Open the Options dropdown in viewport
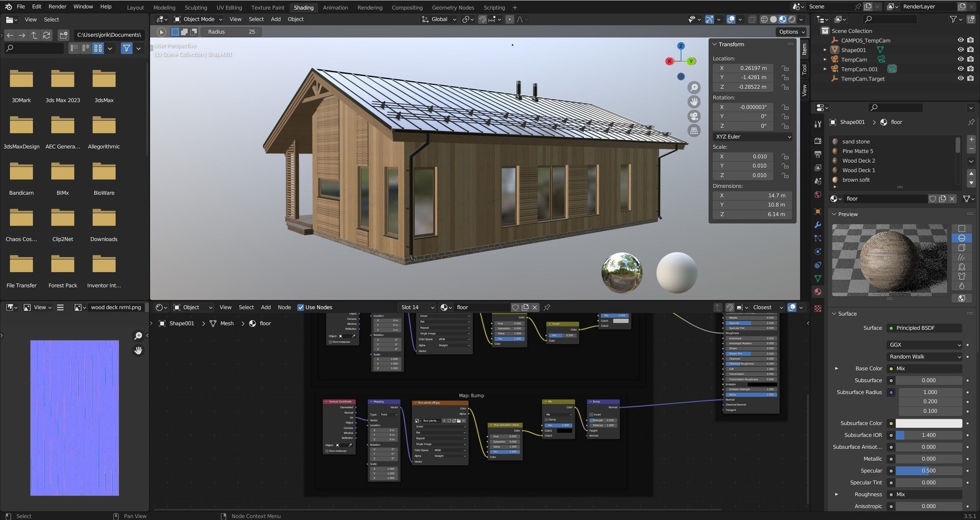This screenshot has width=980, height=520. click(792, 32)
